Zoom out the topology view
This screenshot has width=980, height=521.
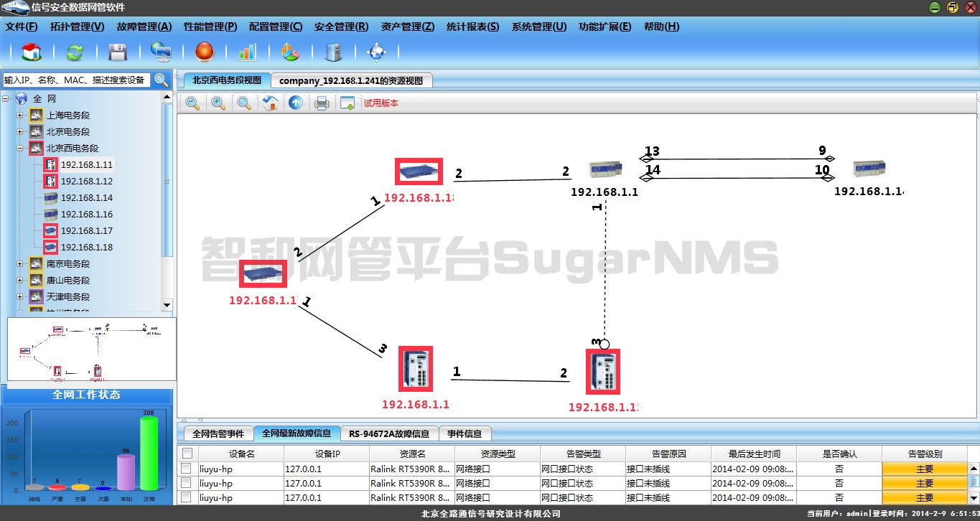click(192, 103)
